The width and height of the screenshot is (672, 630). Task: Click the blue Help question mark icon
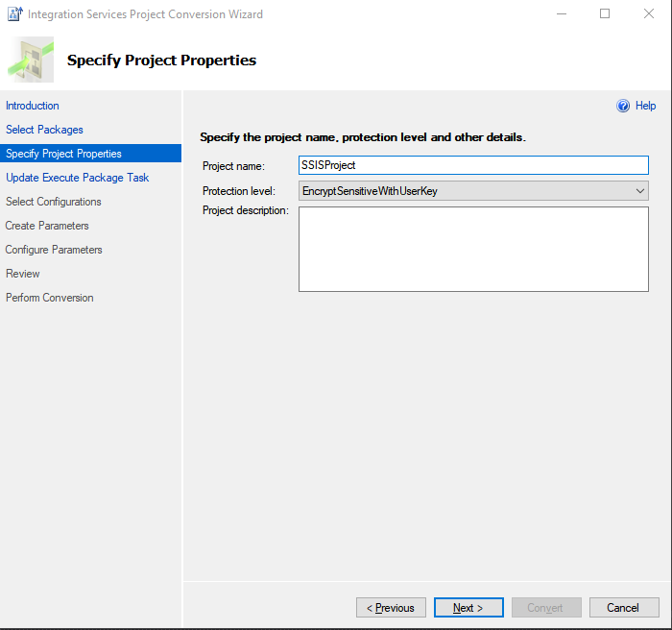[623, 106]
